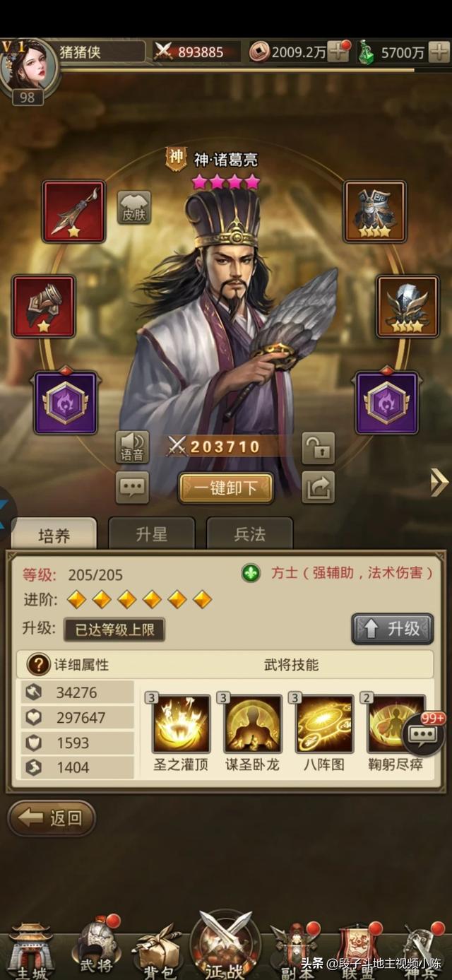
Task: Click the 升级 upgrade button
Action: (x=393, y=629)
